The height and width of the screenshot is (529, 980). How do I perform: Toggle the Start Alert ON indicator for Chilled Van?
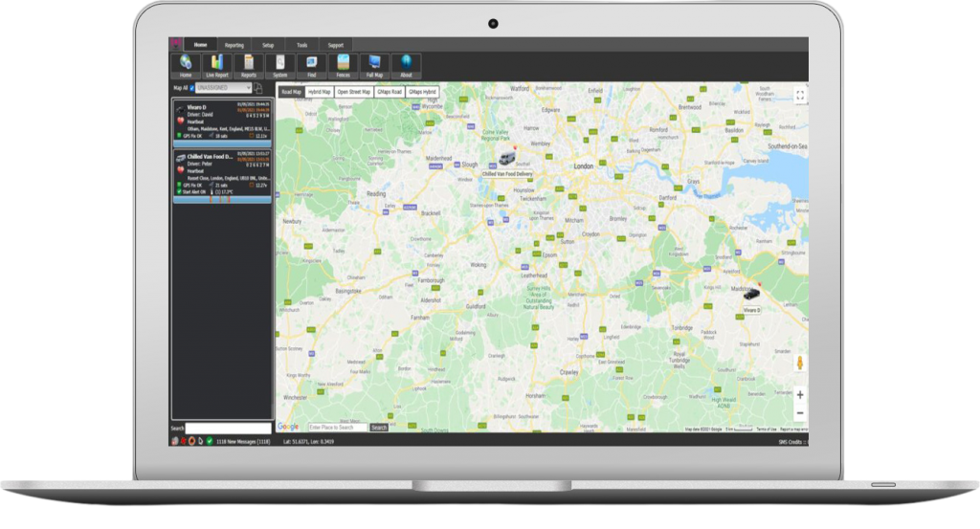click(x=178, y=191)
